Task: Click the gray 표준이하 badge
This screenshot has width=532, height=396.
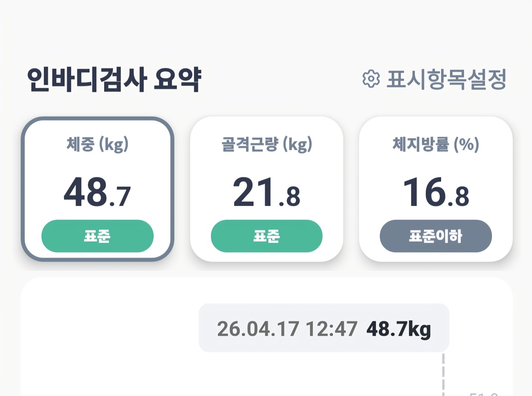Action: [436, 236]
